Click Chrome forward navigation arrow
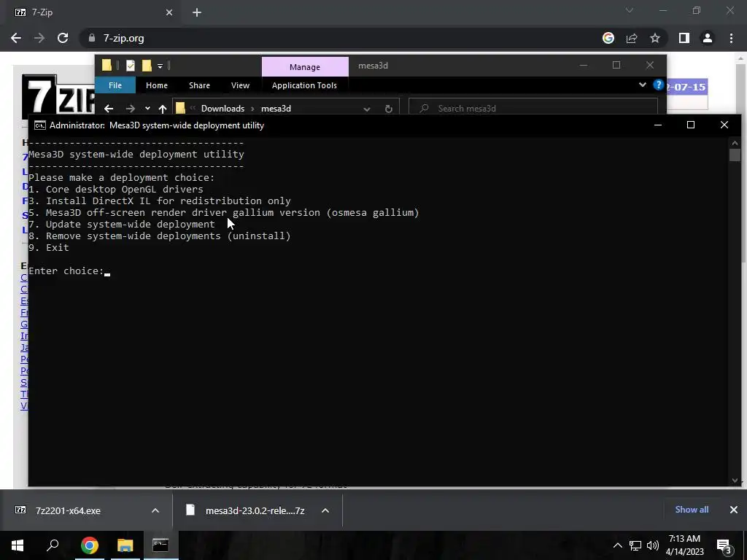This screenshot has width=747, height=560. 39,38
